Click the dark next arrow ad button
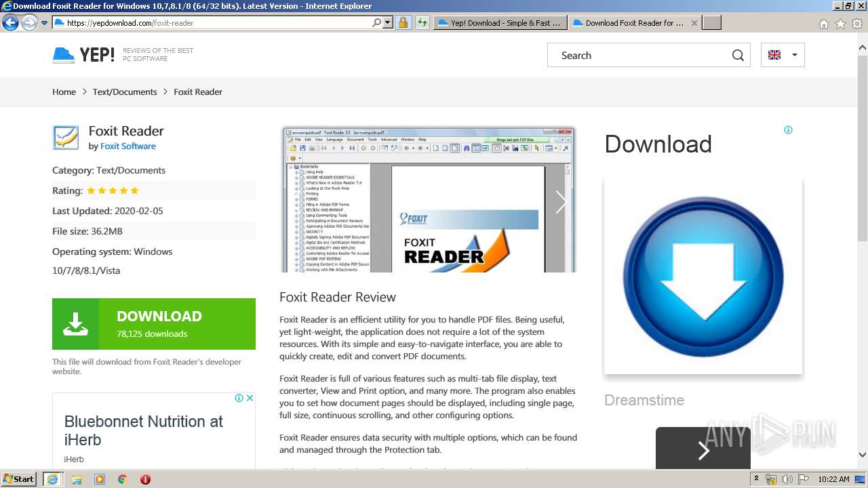 coord(703,448)
